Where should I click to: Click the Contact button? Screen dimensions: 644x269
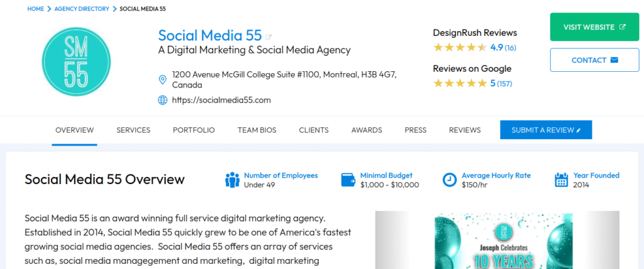594,60
